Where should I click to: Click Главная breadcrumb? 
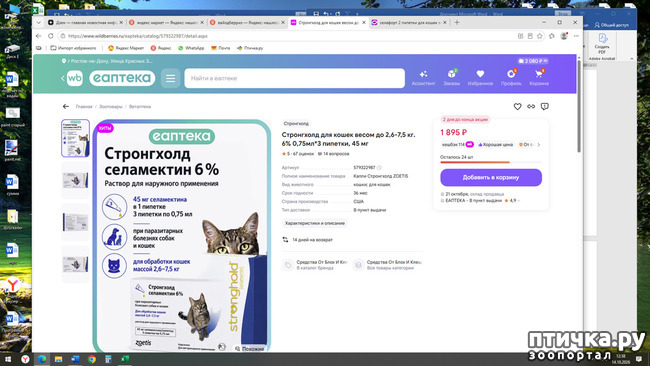coord(84,107)
